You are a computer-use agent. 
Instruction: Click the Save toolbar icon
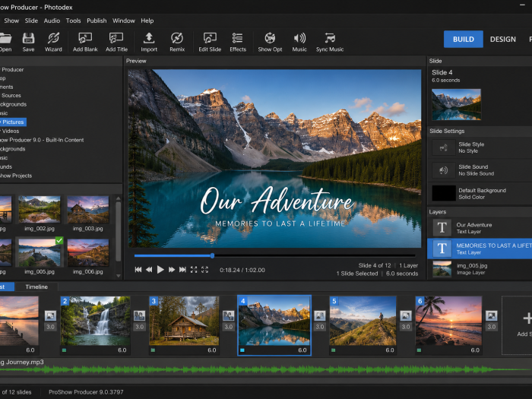point(28,42)
